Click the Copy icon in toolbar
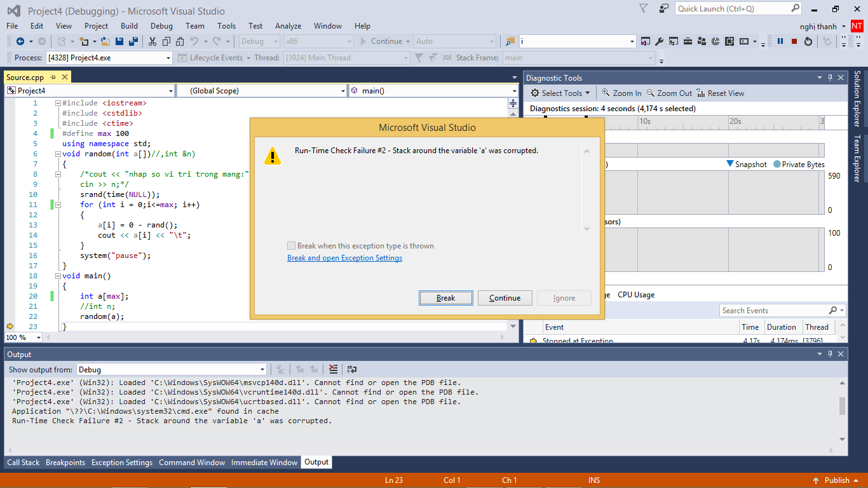Image resolution: width=868 pixels, height=488 pixels. (x=166, y=41)
